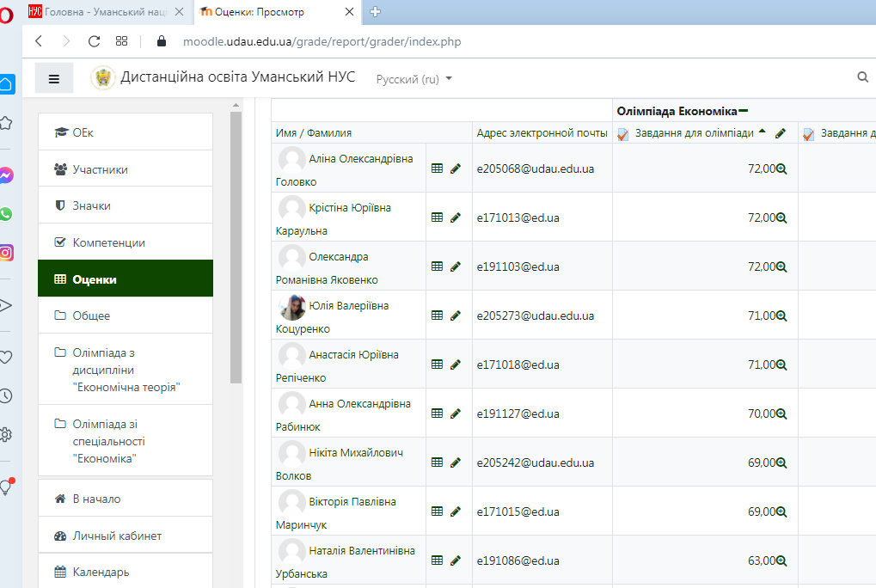Edit grades pencil for Головко
876x588 pixels.
[456, 168]
